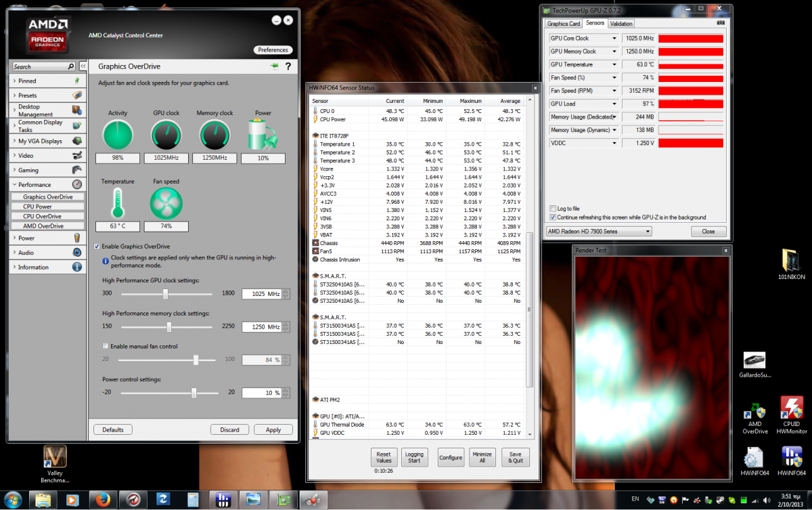
Task: Open AMD OverDrive page in sidebar
Action: point(47,226)
